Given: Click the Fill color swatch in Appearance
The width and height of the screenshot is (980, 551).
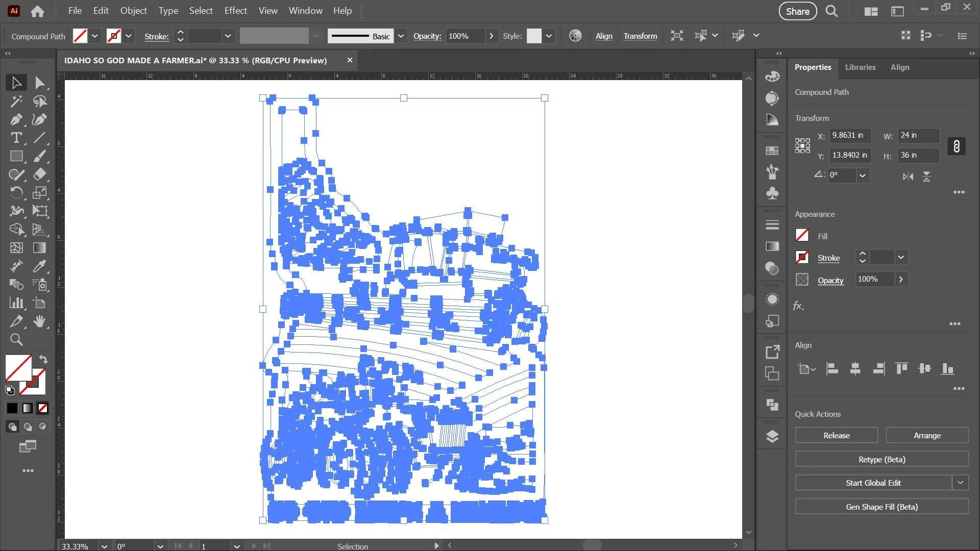Looking at the screenshot, I should click(x=802, y=235).
